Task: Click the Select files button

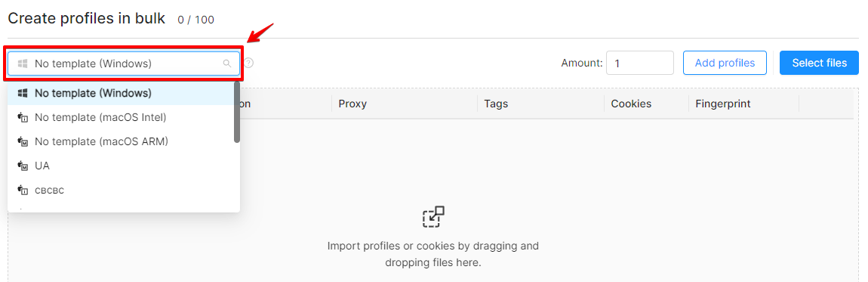Action: pyautogui.click(x=819, y=63)
